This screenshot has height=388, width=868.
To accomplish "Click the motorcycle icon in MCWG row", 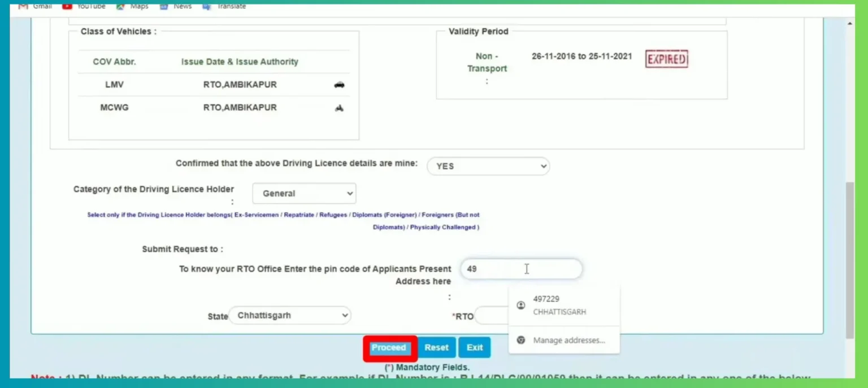I will pyautogui.click(x=339, y=108).
